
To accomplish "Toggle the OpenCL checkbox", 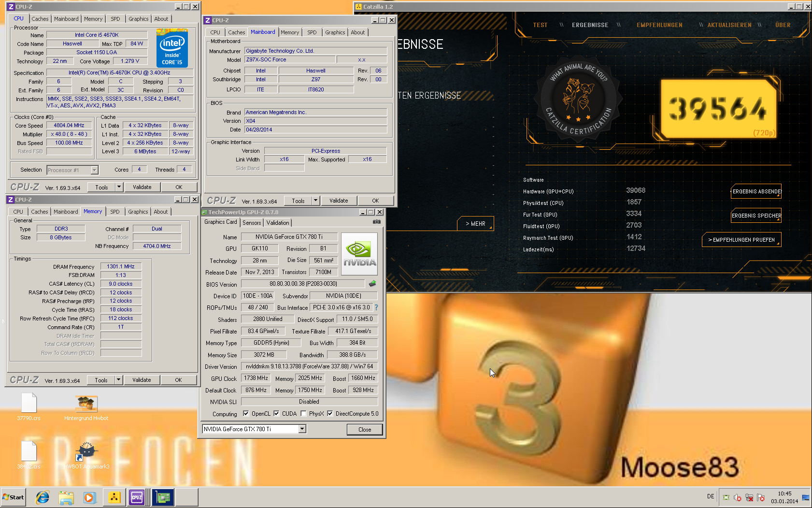I will pos(246,414).
